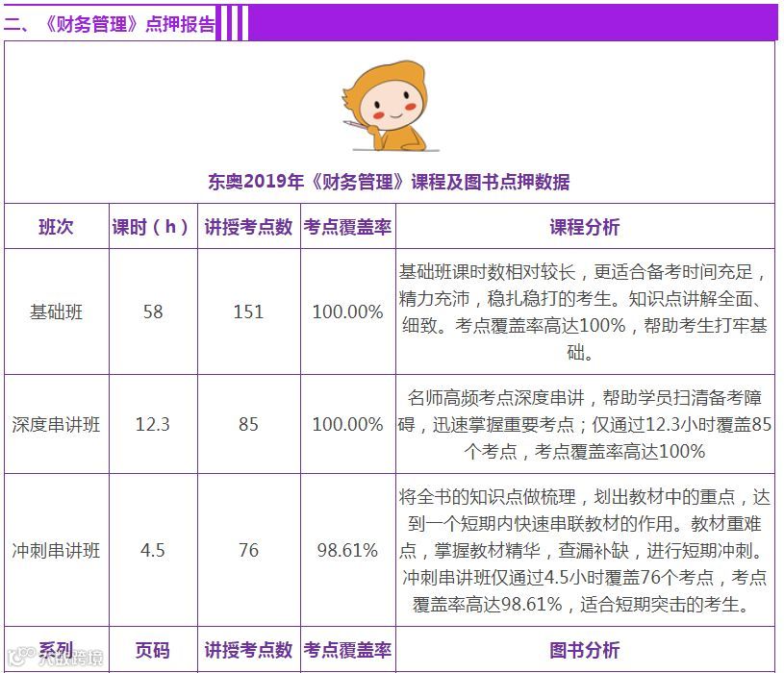Click the 12.3 hours cell
The width and height of the screenshot is (784, 673).
coord(153,424)
